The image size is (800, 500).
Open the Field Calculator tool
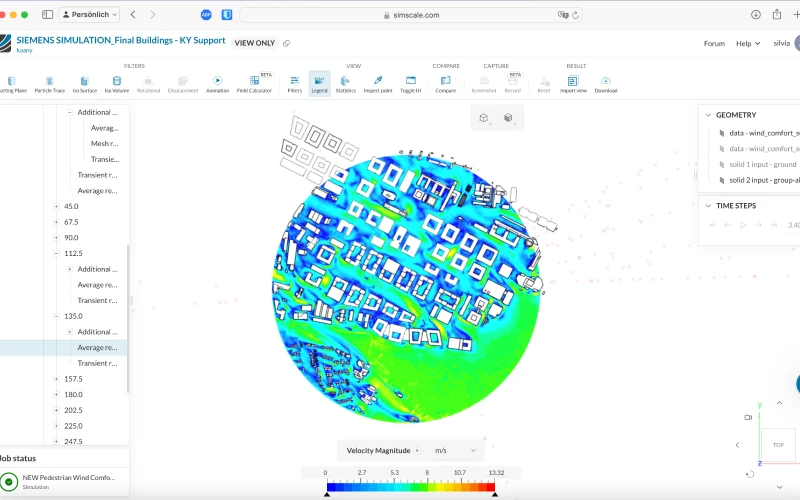254,84
